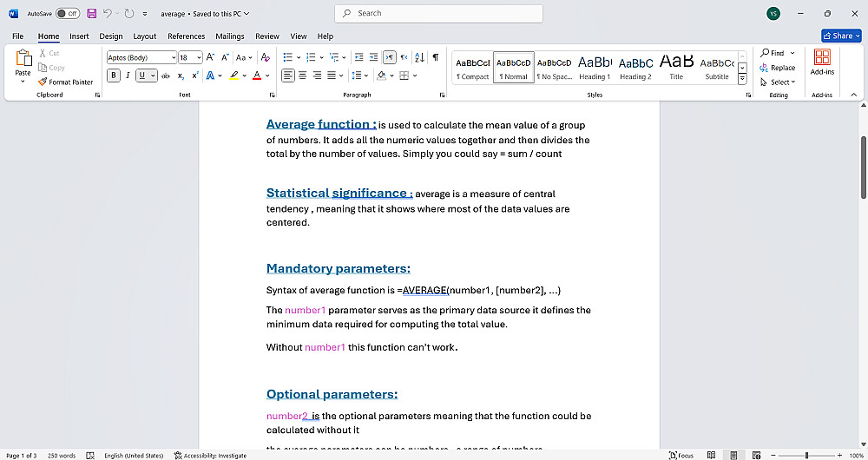Click the Format Painter tool

pyautogui.click(x=66, y=82)
